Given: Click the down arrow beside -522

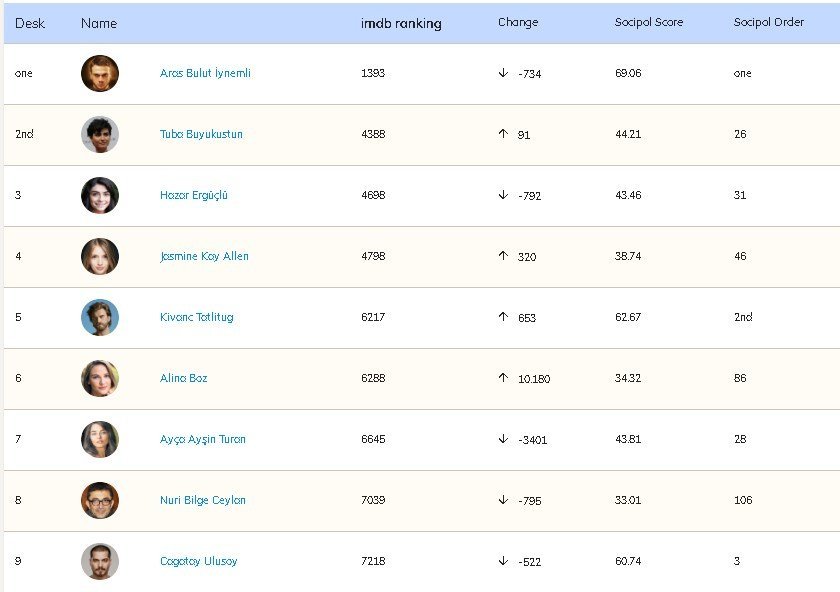Looking at the screenshot, I should (x=503, y=561).
